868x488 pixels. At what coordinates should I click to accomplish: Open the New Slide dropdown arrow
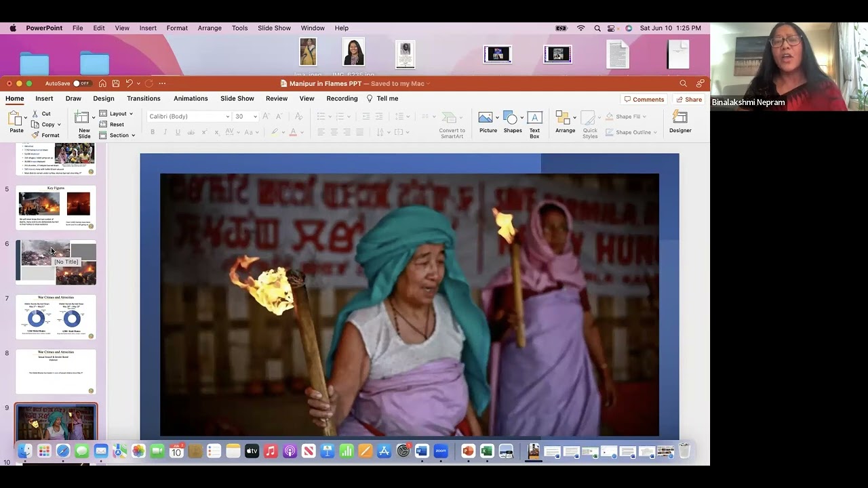click(x=94, y=118)
